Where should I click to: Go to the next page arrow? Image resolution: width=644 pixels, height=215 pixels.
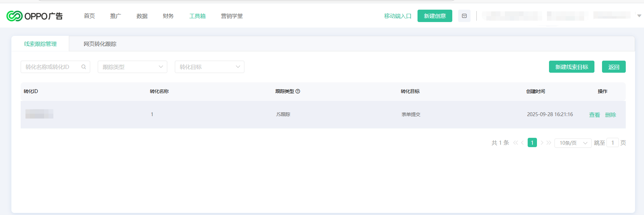coord(542,143)
